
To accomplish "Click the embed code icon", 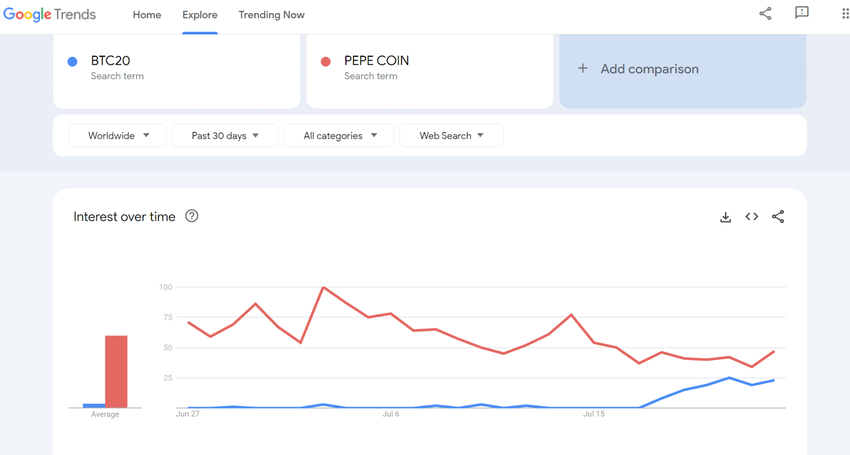I will coord(752,217).
